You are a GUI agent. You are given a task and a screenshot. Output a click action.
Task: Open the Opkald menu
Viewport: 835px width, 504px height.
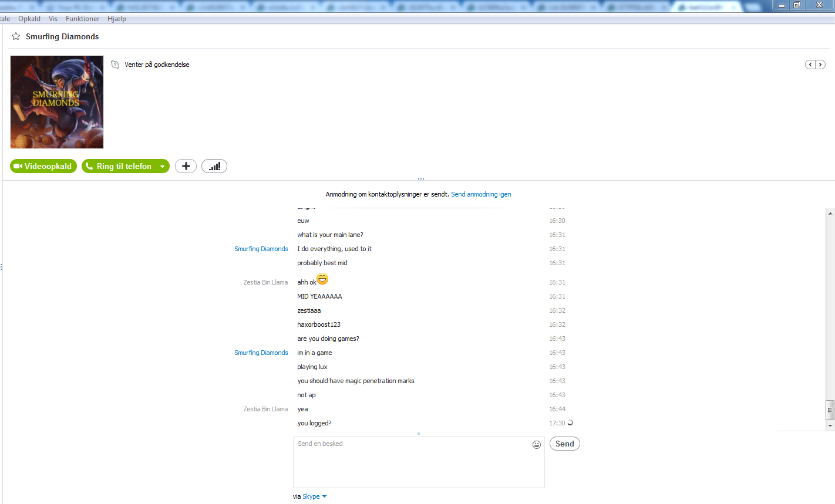coord(29,19)
